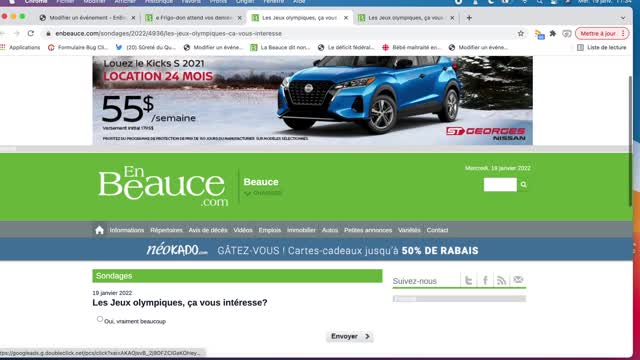The image size is (640, 360).
Task: Open the Variétés menu
Action: (409, 230)
